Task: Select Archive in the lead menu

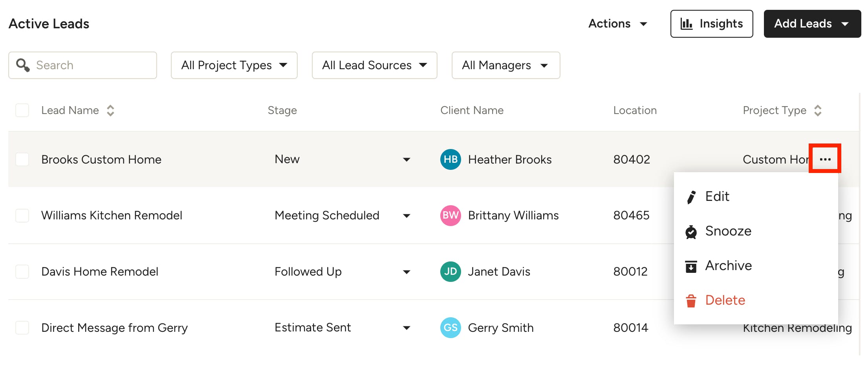Action: click(x=728, y=266)
